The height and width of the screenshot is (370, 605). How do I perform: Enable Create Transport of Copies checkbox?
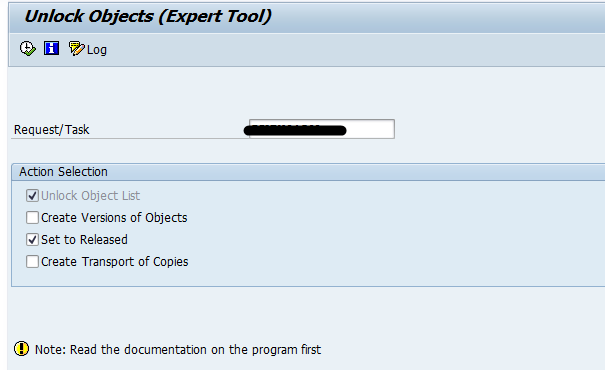click(32, 262)
